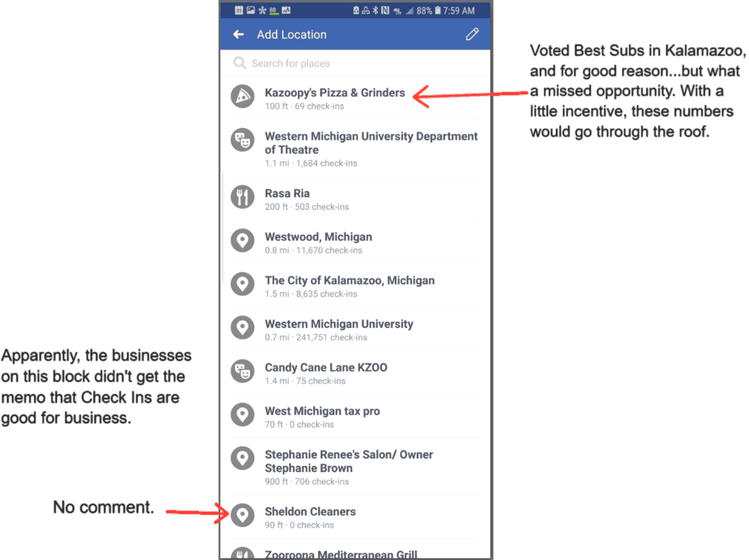
Task: Click into the Search for places field
Action: pos(355,63)
